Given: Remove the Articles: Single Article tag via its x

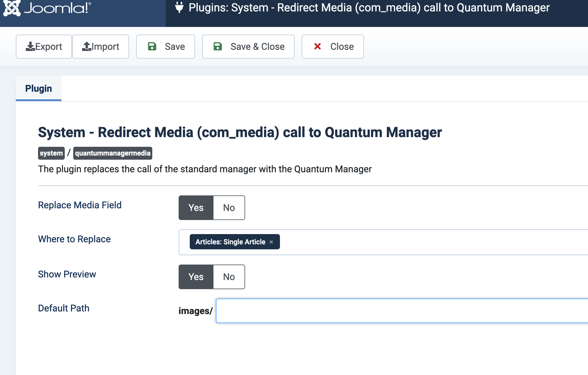Looking at the screenshot, I should click(x=271, y=242).
